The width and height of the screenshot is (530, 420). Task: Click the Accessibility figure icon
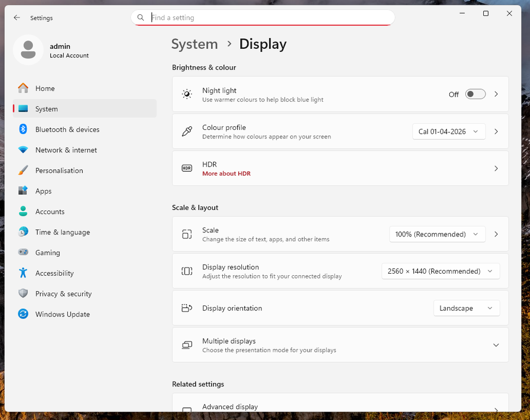(23, 273)
